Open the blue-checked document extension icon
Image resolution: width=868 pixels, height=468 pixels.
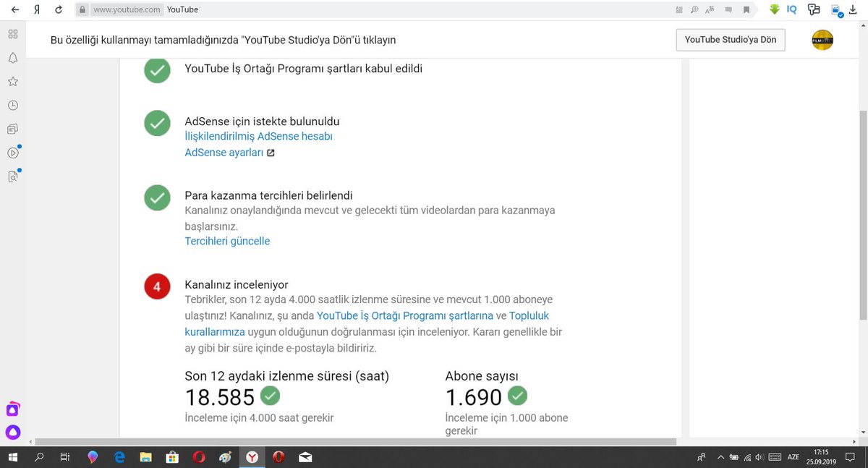point(836,10)
